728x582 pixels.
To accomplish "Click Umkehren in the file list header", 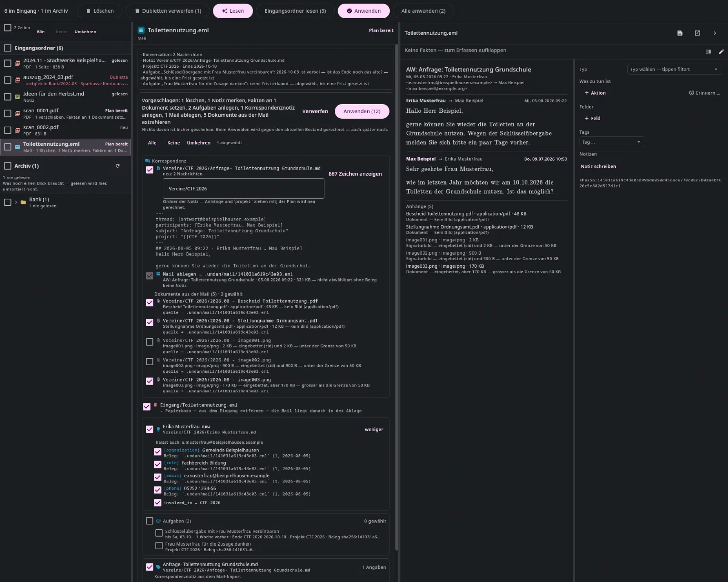I will (x=85, y=32).
